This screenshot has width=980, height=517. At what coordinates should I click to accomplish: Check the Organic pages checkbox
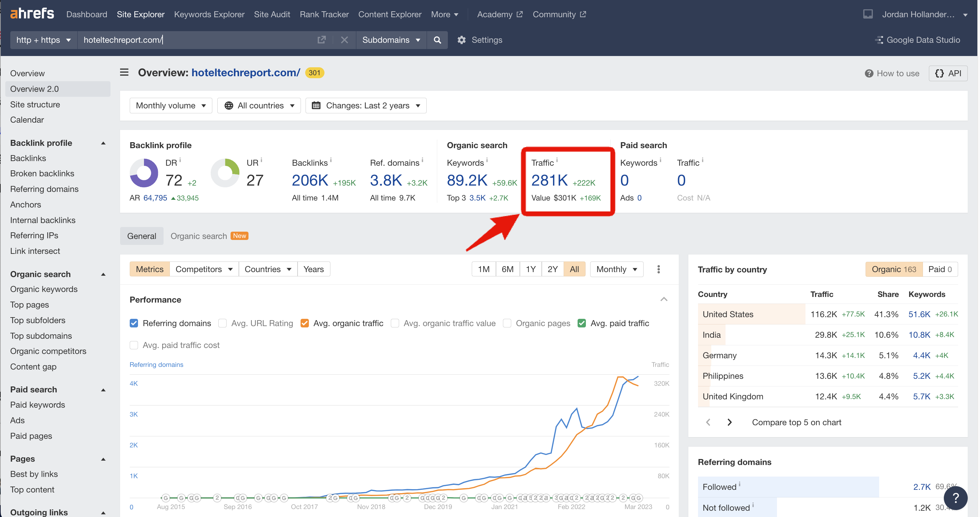[x=507, y=323]
